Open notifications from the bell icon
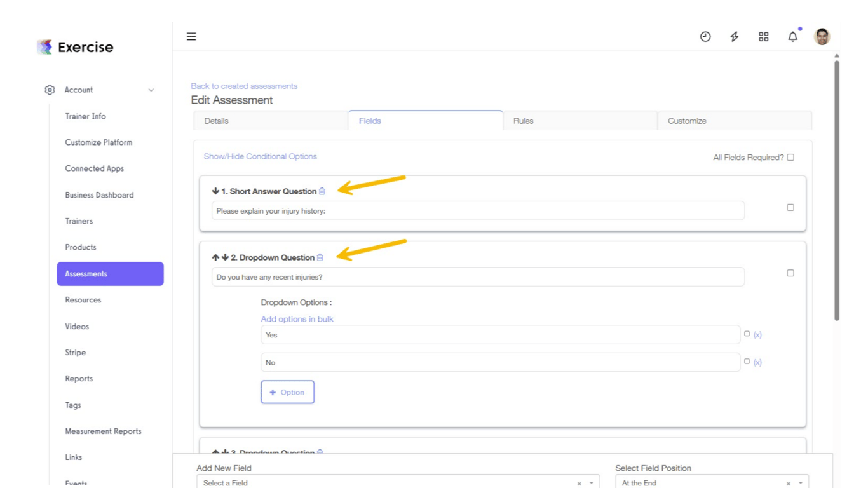The height and width of the screenshot is (488, 868). coord(792,36)
